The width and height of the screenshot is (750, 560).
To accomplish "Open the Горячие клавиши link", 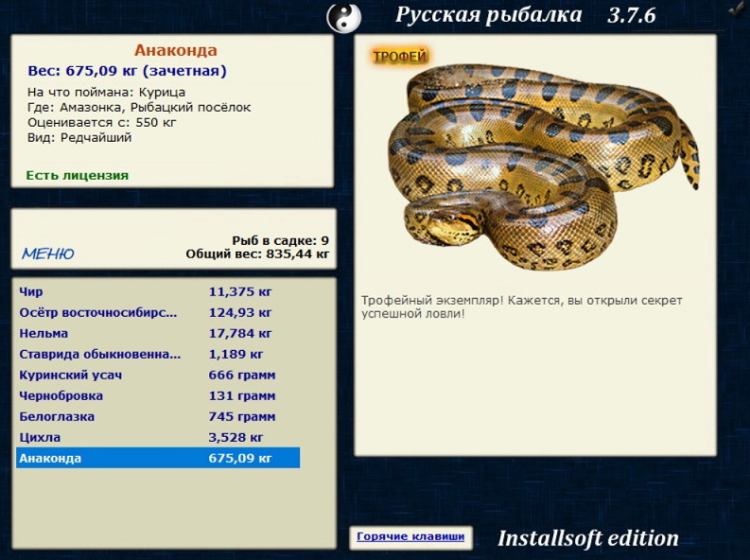I will 410,536.
